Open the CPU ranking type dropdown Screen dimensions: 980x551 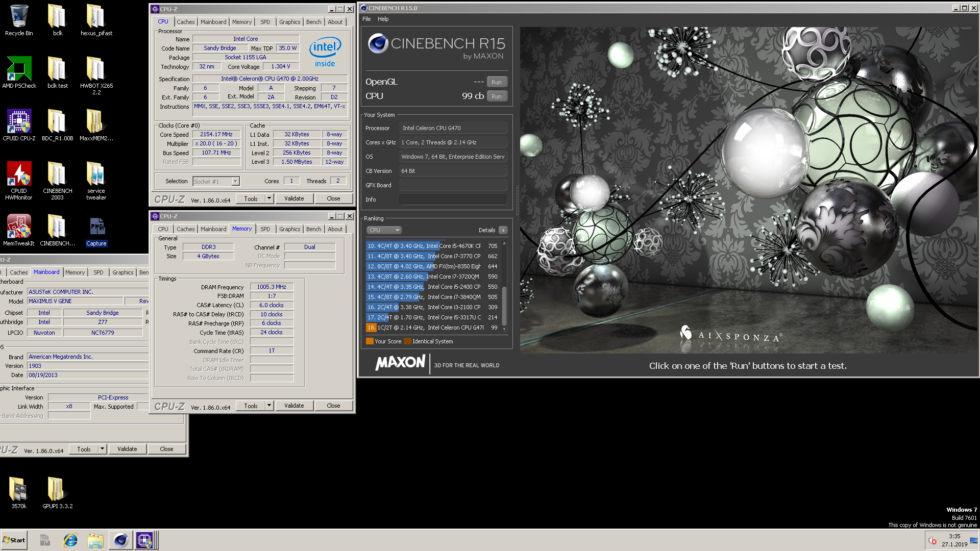[x=384, y=230]
